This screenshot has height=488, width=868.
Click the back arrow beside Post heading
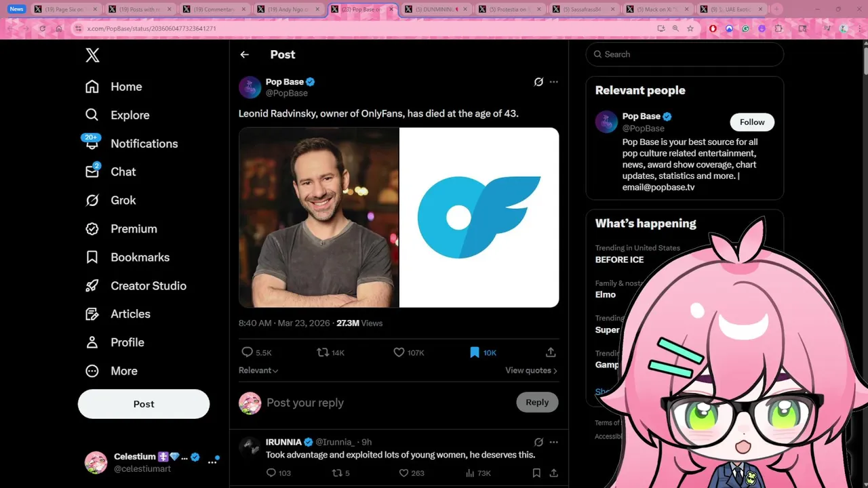[x=245, y=55]
